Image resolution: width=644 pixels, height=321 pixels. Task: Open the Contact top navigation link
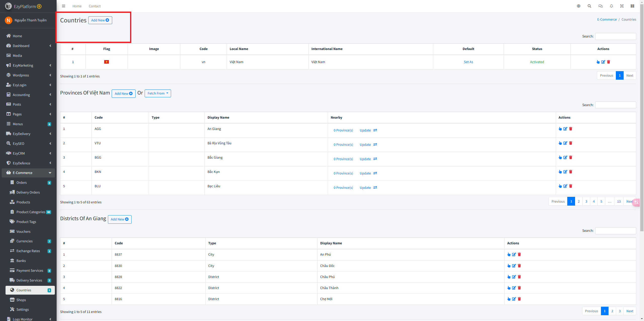[x=95, y=6]
